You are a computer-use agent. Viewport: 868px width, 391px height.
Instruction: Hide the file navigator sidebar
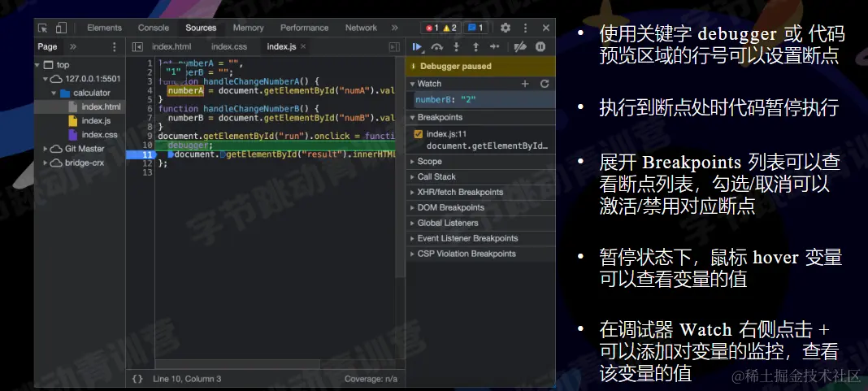137,47
